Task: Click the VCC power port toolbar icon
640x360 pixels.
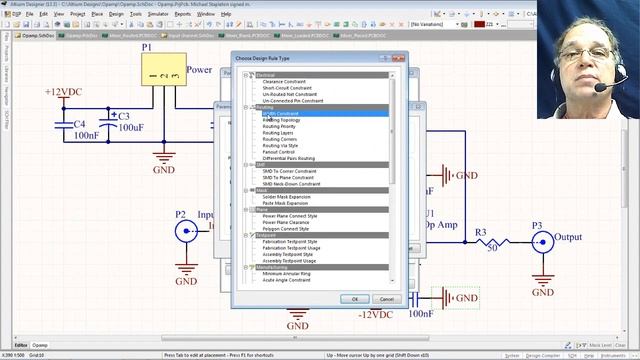Action: [x=318, y=24]
